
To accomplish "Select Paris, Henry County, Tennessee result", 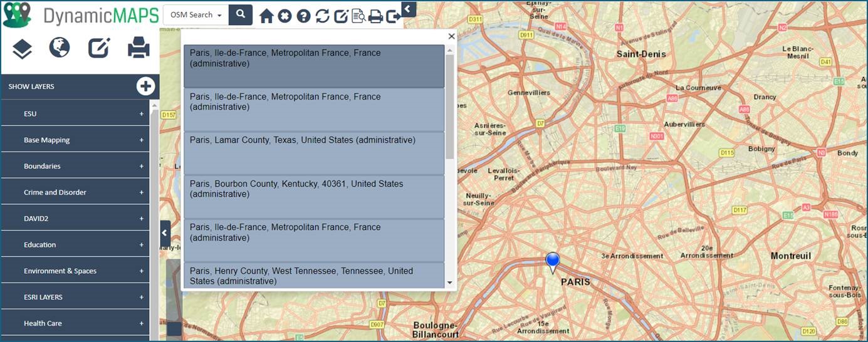I will pos(314,276).
